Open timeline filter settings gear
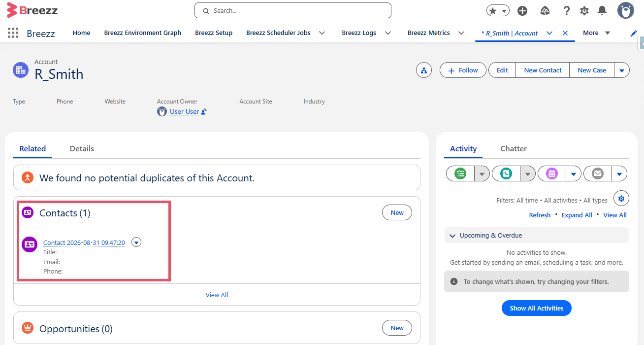The image size is (644, 345). pyautogui.click(x=621, y=198)
